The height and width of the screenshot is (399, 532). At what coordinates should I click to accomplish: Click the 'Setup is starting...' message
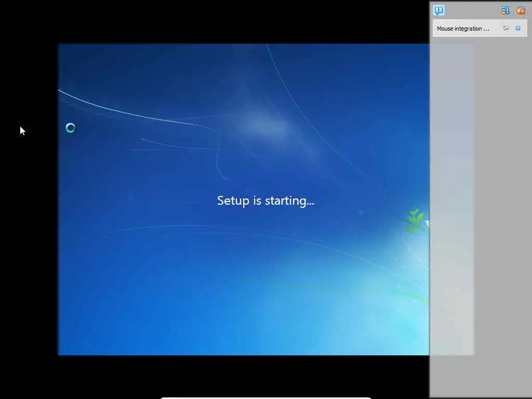point(265,201)
